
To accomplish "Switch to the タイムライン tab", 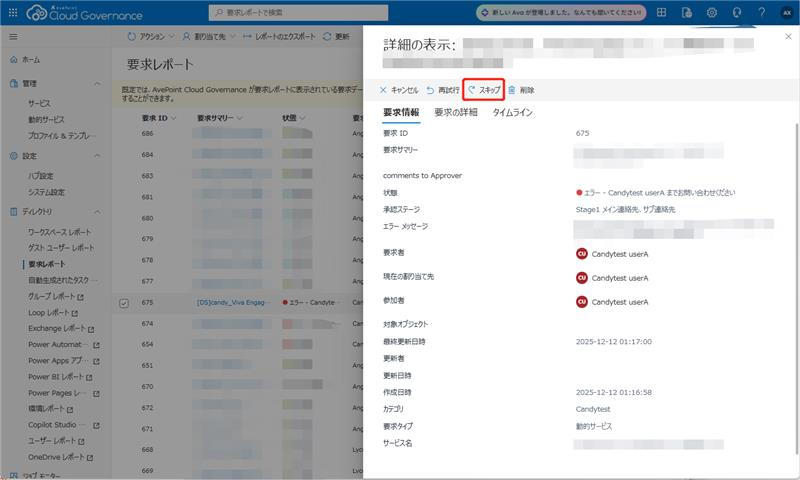I will [x=512, y=113].
